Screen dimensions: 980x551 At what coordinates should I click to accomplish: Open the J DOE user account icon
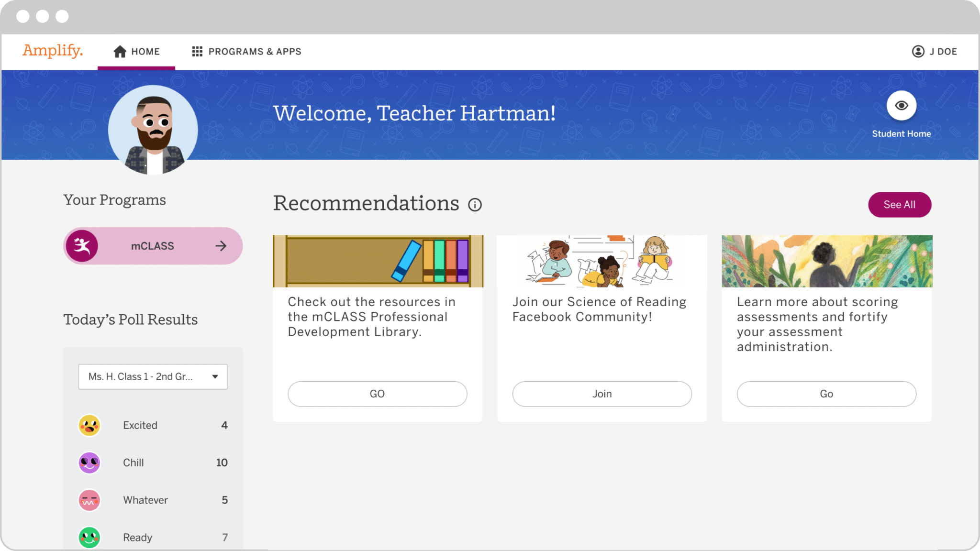[918, 52]
